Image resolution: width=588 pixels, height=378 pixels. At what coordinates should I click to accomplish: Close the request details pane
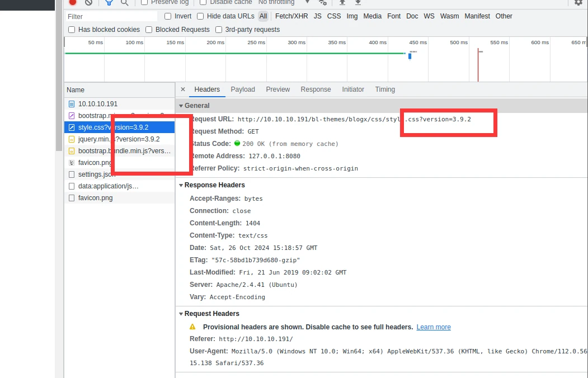click(182, 89)
